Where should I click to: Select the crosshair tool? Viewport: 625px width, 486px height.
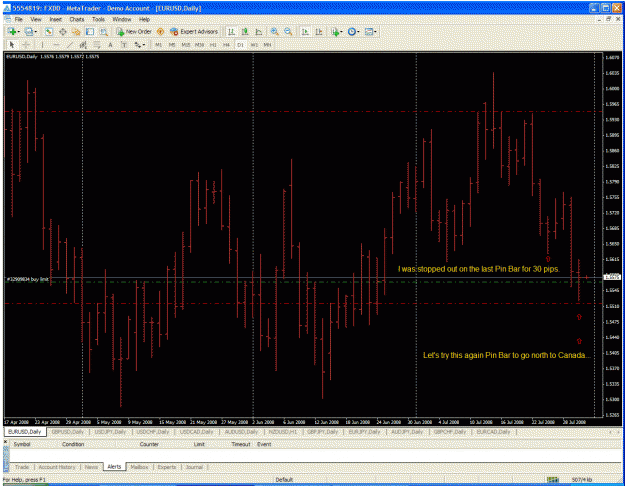tap(26, 45)
